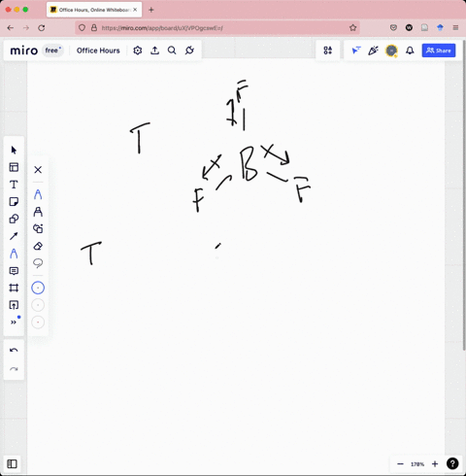Undo the last drawing action
Screen dimensions: 466x476
click(14, 350)
